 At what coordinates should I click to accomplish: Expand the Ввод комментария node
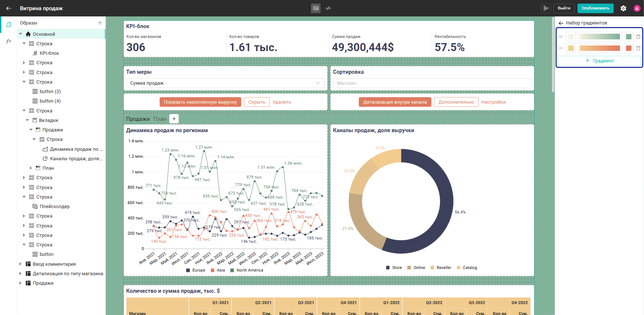[21, 264]
